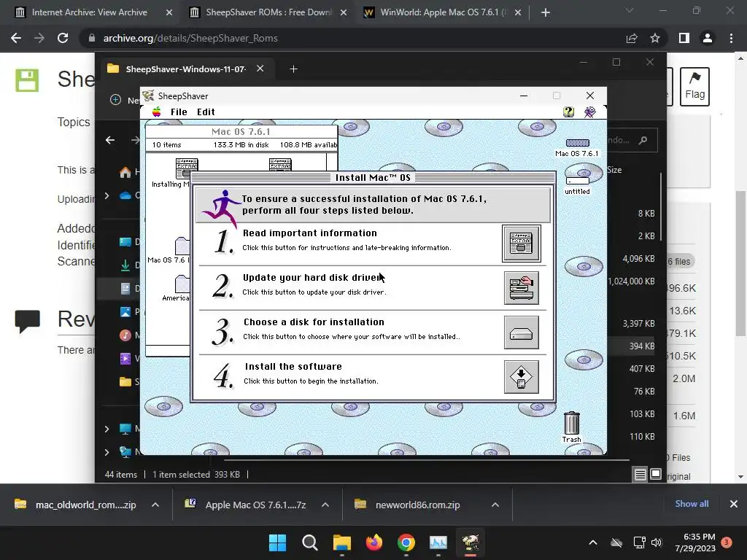Click the Read important information button icon
747x560 pixels.
[x=521, y=244]
